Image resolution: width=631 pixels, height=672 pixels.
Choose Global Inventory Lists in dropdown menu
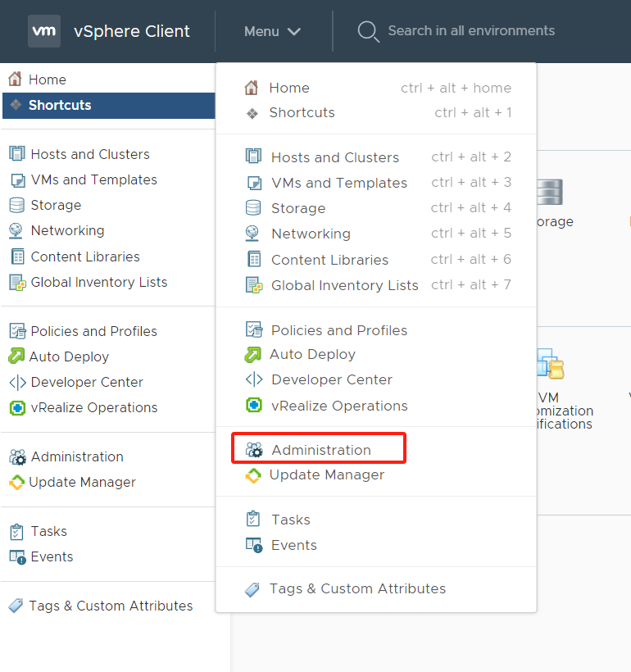pyautogui.click(x=376, y=285)
